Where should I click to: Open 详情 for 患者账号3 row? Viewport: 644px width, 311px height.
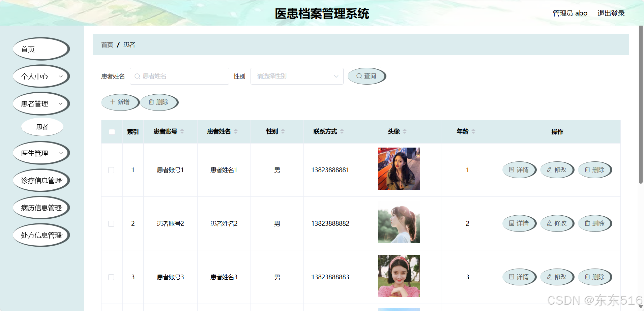click(519, 277)
